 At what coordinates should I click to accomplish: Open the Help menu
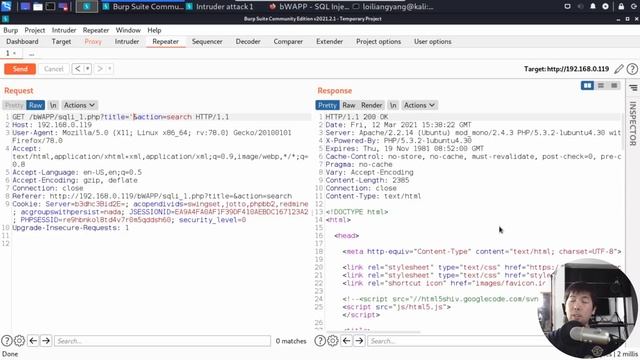click(154, 30)
